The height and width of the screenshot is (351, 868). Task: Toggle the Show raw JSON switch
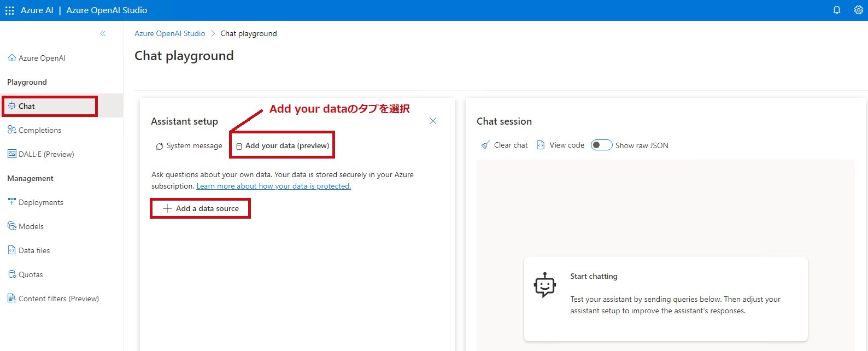pos(602,145)
